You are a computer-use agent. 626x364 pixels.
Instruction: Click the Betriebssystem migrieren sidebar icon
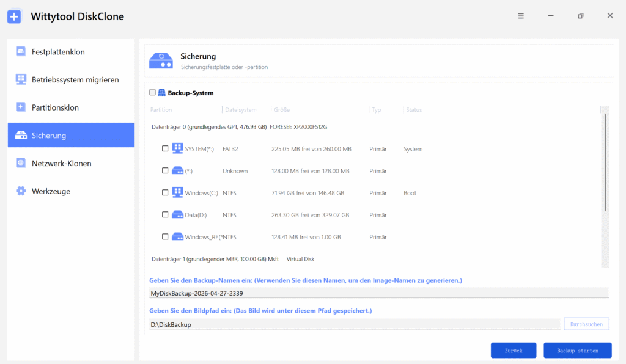pyautogui.click(x=21, y=79)
